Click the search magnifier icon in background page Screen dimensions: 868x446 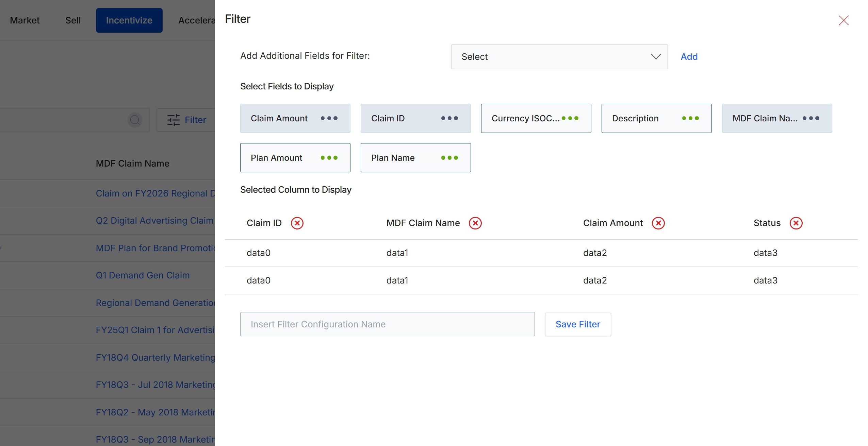pos(135,120)
